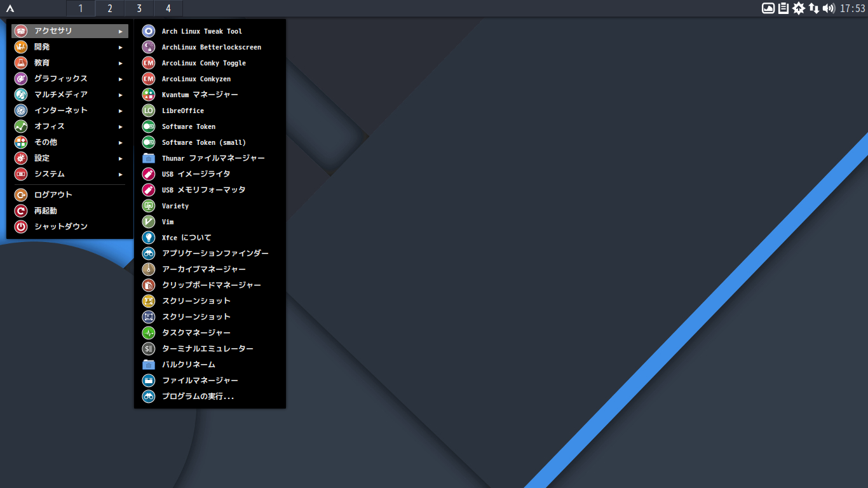Choose upper スクリーンショット menu entry
868x488 pixels.
point(210,301)
